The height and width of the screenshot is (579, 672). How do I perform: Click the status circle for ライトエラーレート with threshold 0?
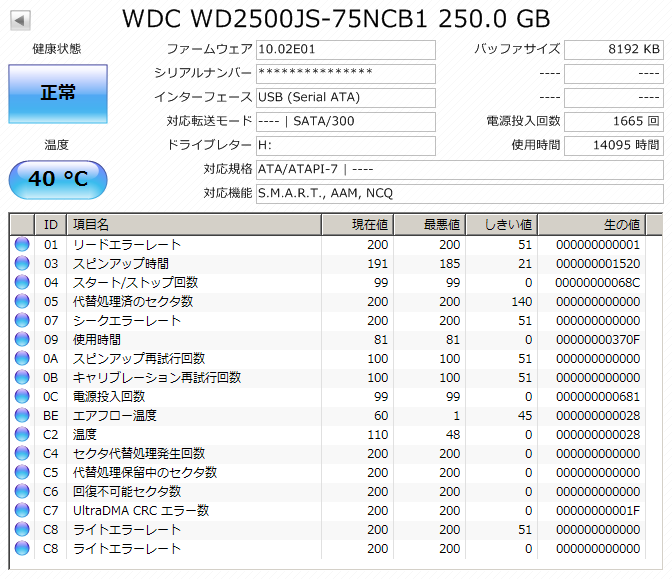22,548
